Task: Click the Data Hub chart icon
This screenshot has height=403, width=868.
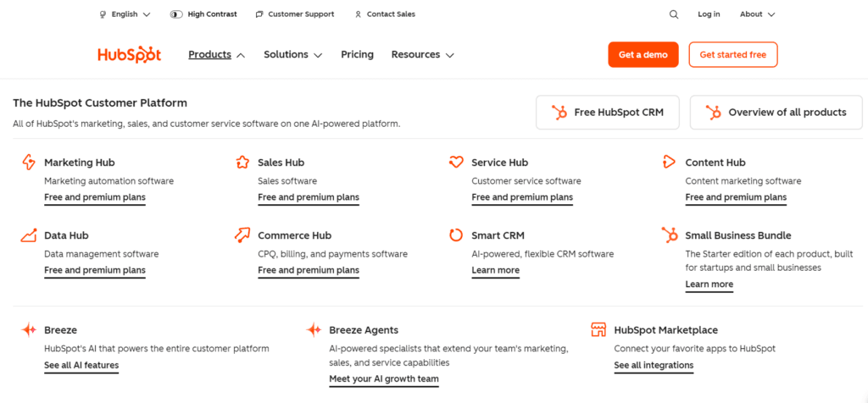Action: (x=29, y=235)
